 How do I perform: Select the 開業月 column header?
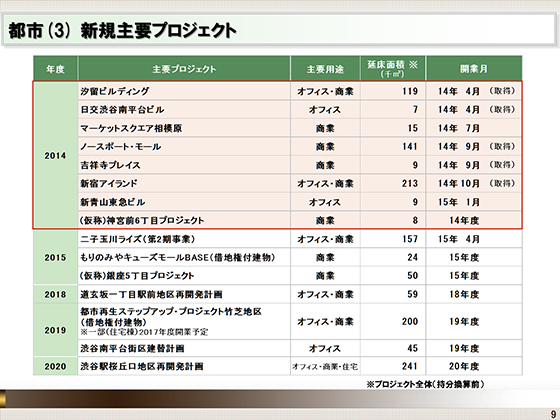pyautogui.click(x=474, y=69)
